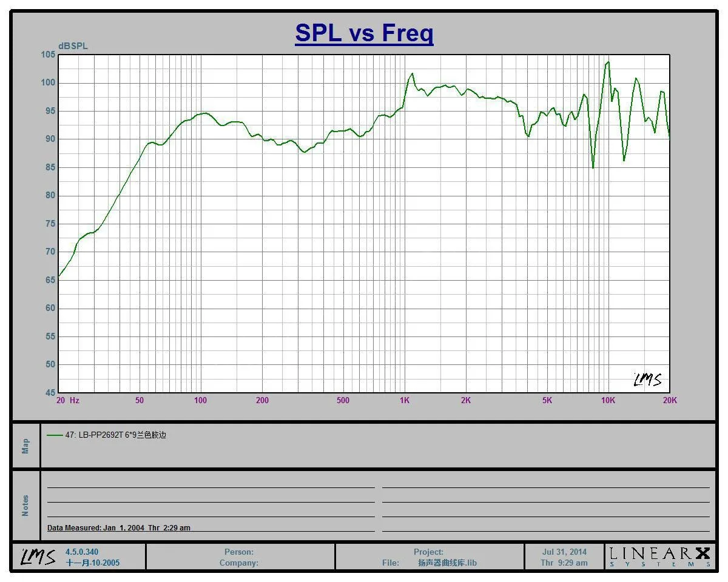This screenshot has height=582, width=728.
Task: Select the SPL vs Freq title
Action: (x=364, y=33)
